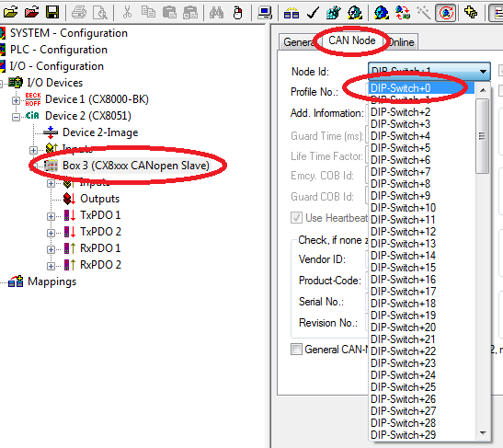Click the paste-with-links clipboard icon

190,13
